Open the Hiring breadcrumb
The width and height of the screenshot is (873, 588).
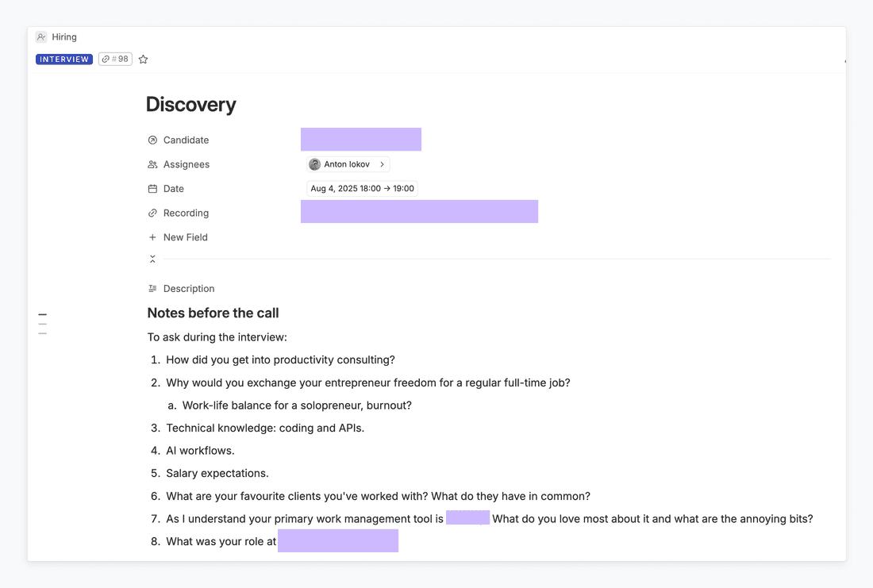[64, 37]
